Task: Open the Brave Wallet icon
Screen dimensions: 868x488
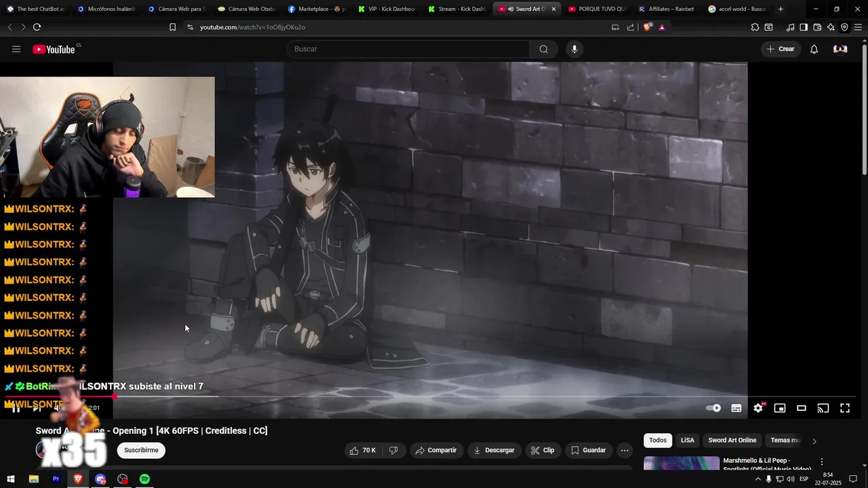Action: [x=817, y=27]
